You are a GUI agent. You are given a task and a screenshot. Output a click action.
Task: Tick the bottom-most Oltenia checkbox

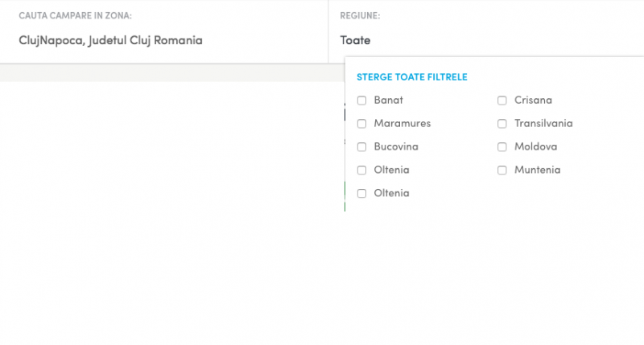coord(362,194)
